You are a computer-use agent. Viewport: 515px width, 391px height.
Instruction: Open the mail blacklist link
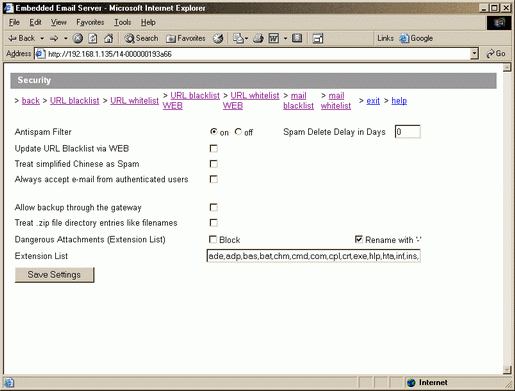(x=298, y=101)
